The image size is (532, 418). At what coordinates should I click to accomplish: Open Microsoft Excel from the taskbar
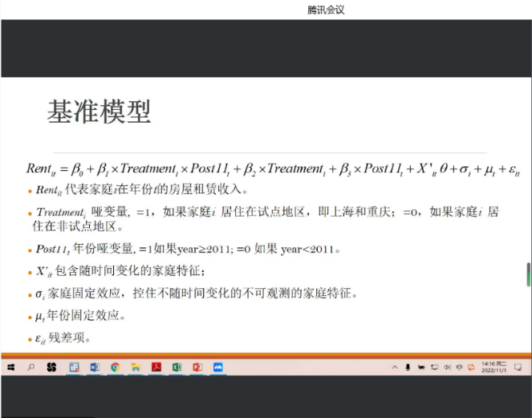(x=177, y=367)
